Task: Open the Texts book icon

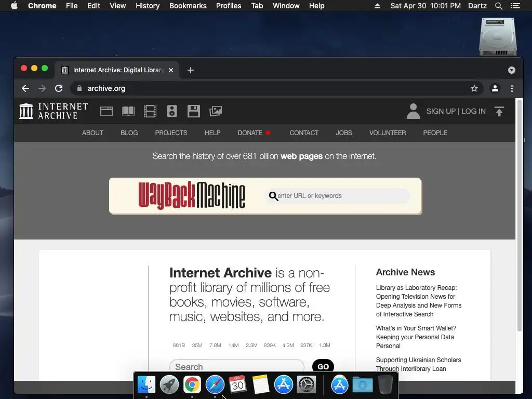Action: coord(128,111)
